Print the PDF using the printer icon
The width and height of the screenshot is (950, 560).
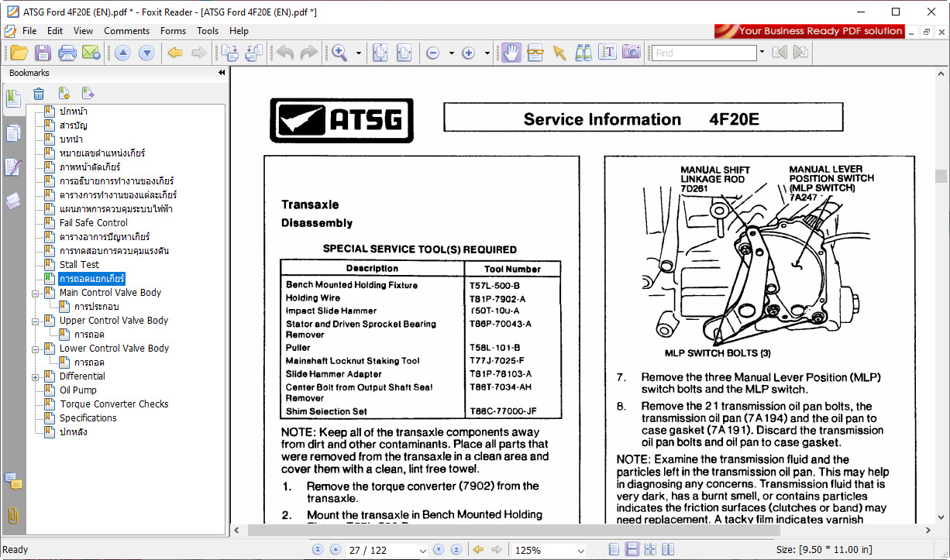(x=67, y=53)
